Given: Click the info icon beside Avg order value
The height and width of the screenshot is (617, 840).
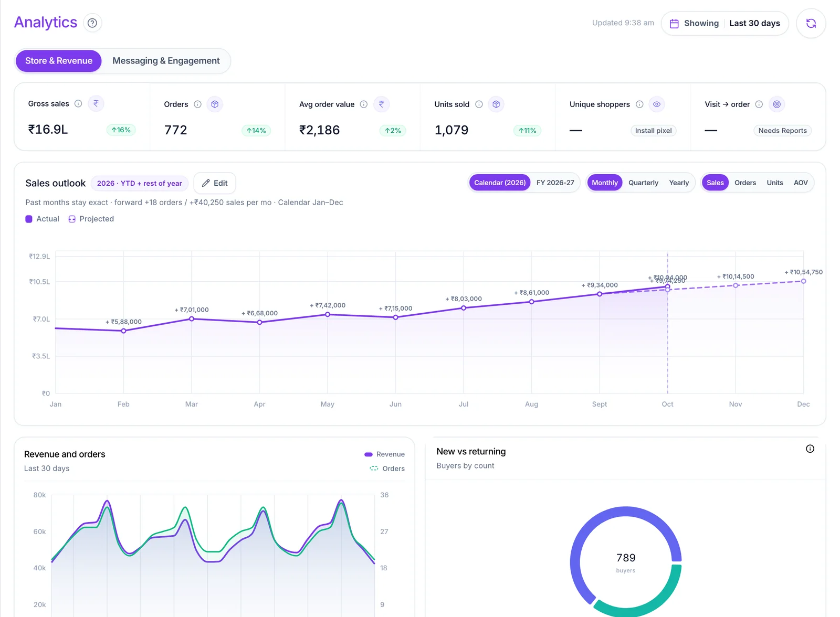Looking at the screenshot, I should pyautogui.click(x=364, y=104).
